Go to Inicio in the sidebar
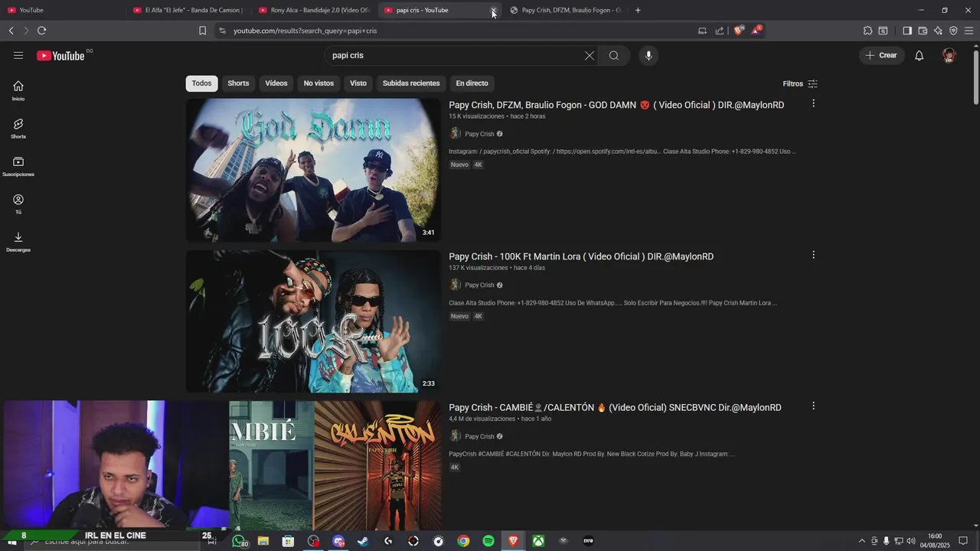 pos(18,90)
